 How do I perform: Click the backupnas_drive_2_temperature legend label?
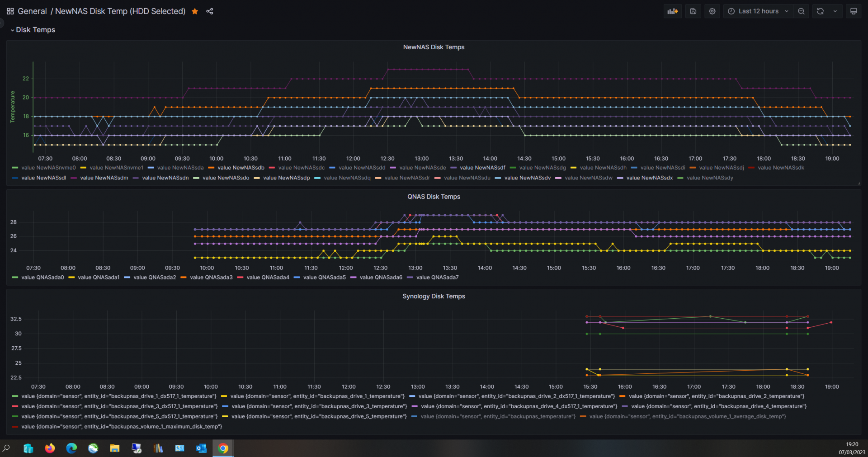coord(717,396)
